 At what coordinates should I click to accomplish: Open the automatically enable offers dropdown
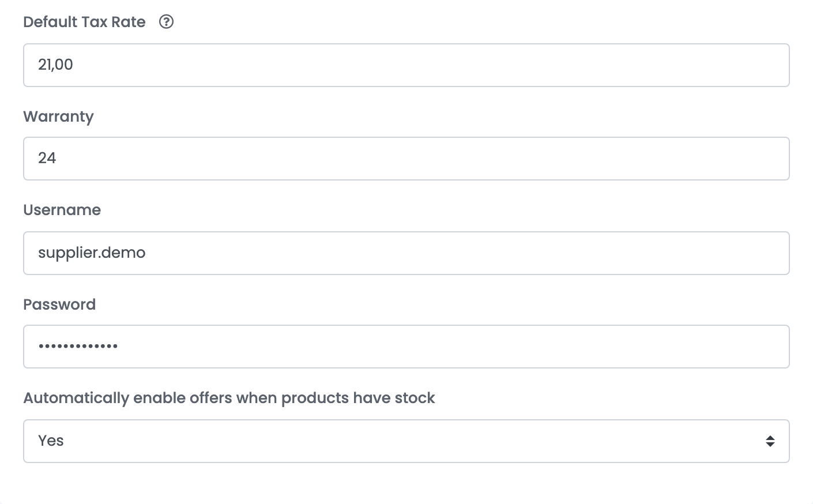[406, 441]
